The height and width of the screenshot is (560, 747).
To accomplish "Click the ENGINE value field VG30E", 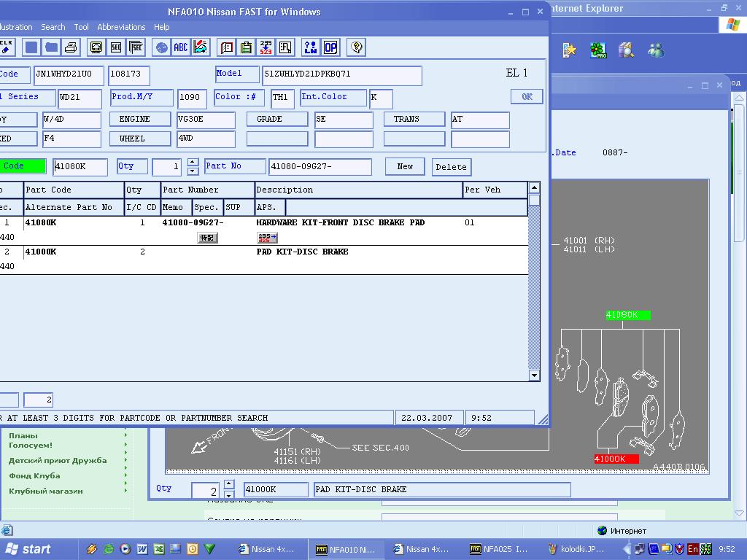I will pyautogui.click(x=206, y=120).
